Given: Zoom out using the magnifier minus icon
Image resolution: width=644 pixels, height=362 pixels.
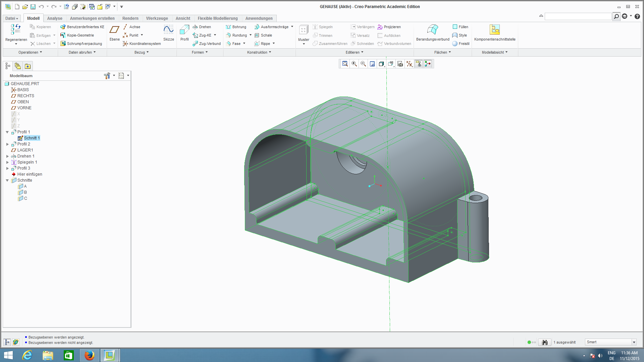Looking at the screenshot, I should pos(363,64).
